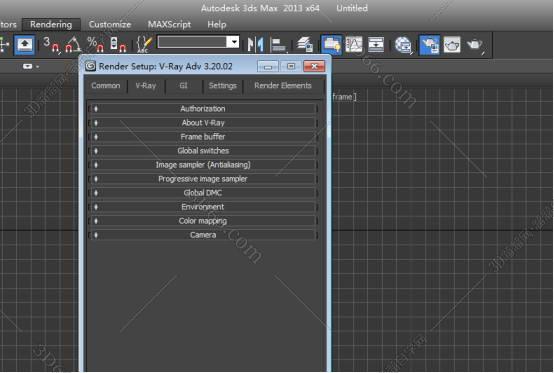Expand the About V-Ray rollout
Screen dimensions: 554x373
point(203,123)
